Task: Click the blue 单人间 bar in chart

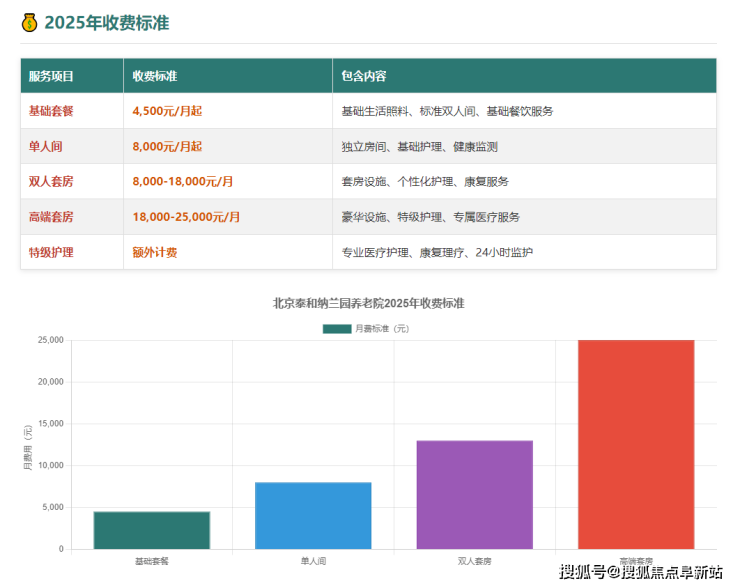Action: [x=313, y=515]
